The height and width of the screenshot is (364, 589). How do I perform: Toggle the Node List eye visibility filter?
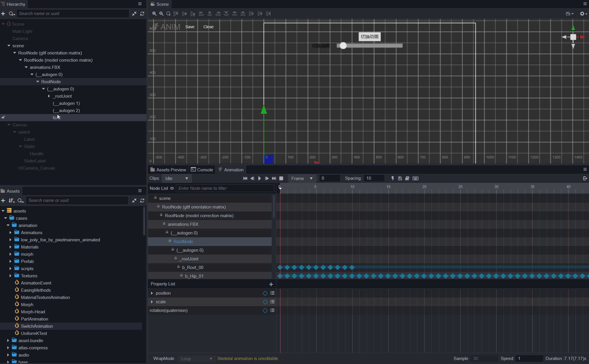tap(172, 188)
